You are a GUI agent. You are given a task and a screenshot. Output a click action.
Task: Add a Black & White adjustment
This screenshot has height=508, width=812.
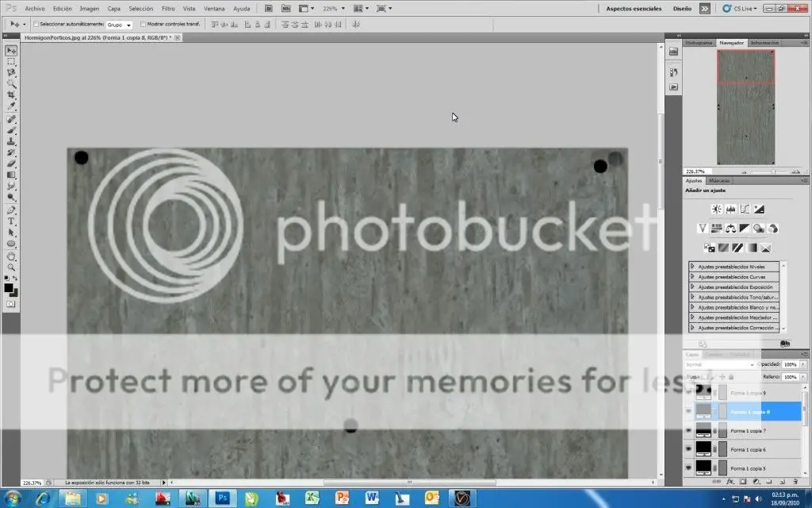[x=745, y=228]
